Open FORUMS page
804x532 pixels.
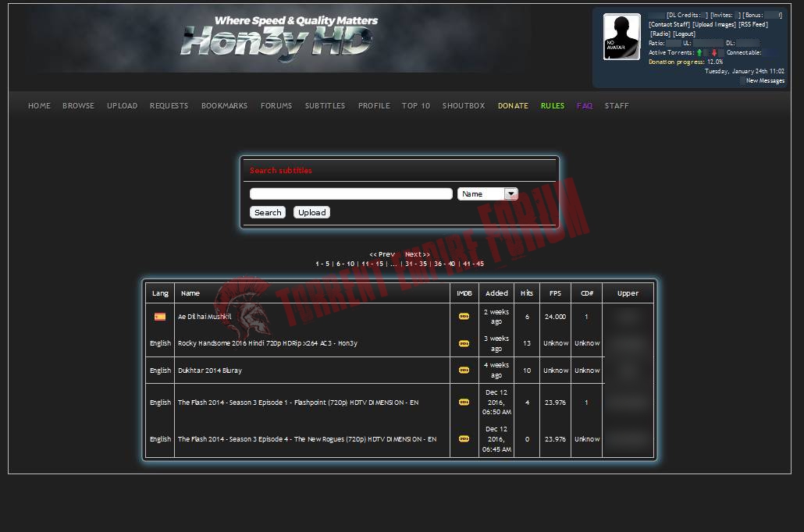click(276, 105)
